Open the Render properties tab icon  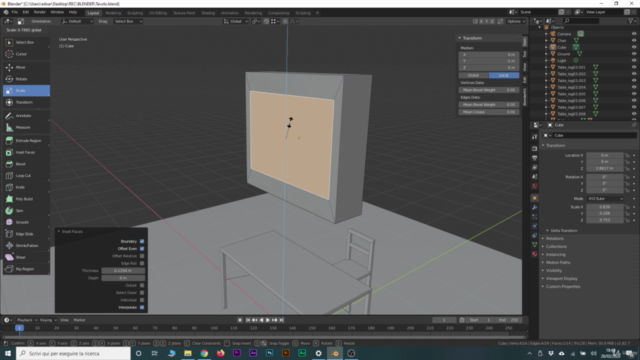[x=534, y=149]
